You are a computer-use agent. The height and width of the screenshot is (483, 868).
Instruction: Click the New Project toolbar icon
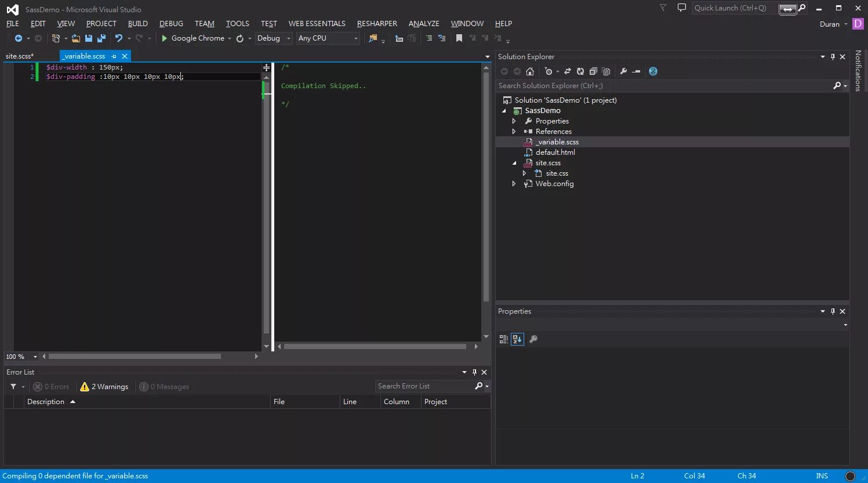click(56, 38)
